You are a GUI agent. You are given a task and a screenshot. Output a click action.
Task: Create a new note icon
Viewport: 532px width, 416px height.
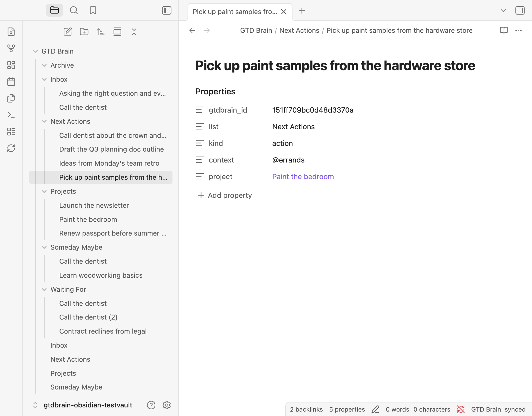68,32
